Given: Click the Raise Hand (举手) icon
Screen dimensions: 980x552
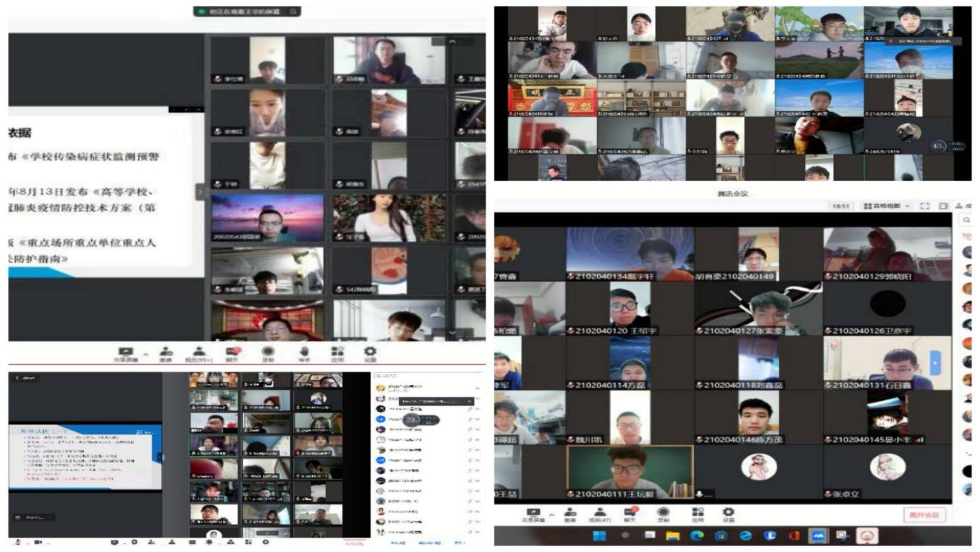Looking at the screenshot, I should (304, 353).
